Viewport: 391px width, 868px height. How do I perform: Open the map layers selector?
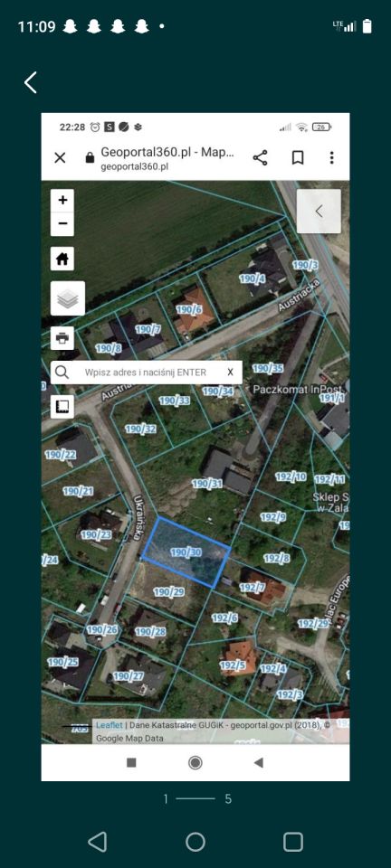[68, 298]
